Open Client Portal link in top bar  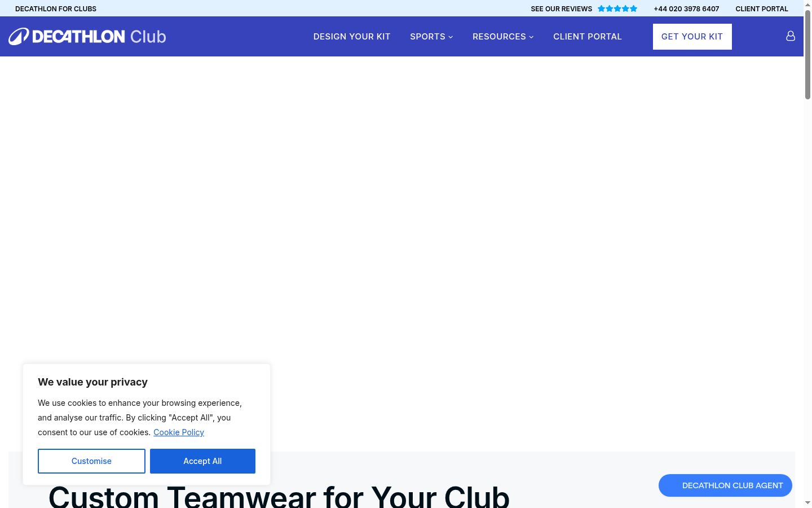click(762, 8)
